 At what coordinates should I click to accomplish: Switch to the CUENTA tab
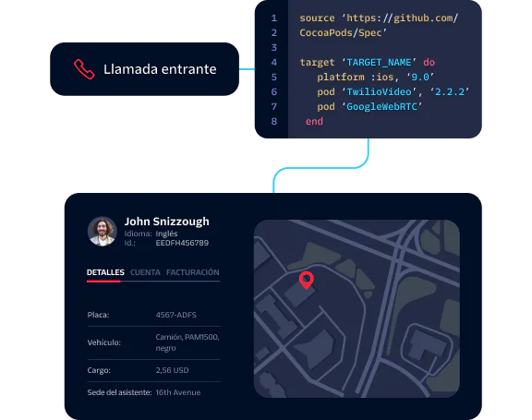pos(145,272)
